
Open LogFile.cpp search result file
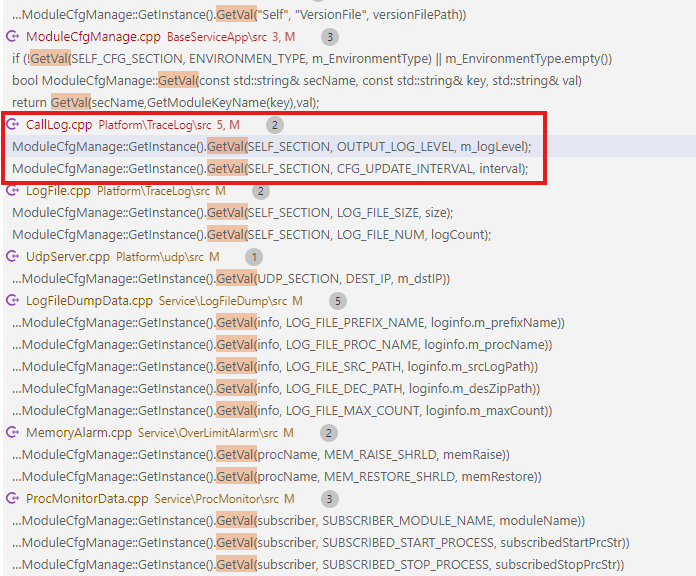[x=58, y=191]
